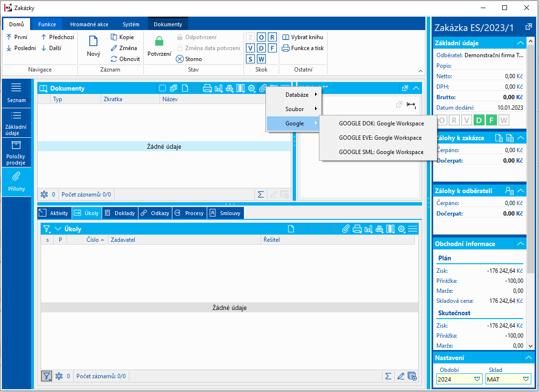Viewport: 539px width, 392px height.
Task: Open the Položky prodeje sidebar view
Action: 16,153
